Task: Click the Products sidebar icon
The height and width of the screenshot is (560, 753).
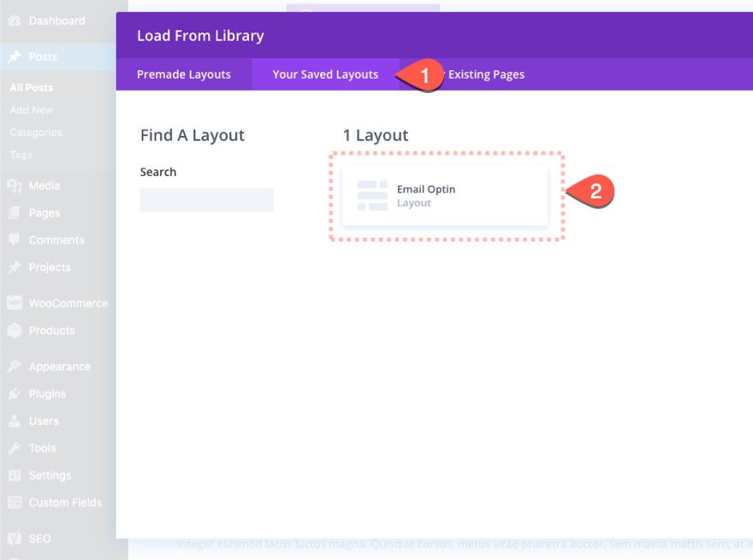Action: pos(14,330)
